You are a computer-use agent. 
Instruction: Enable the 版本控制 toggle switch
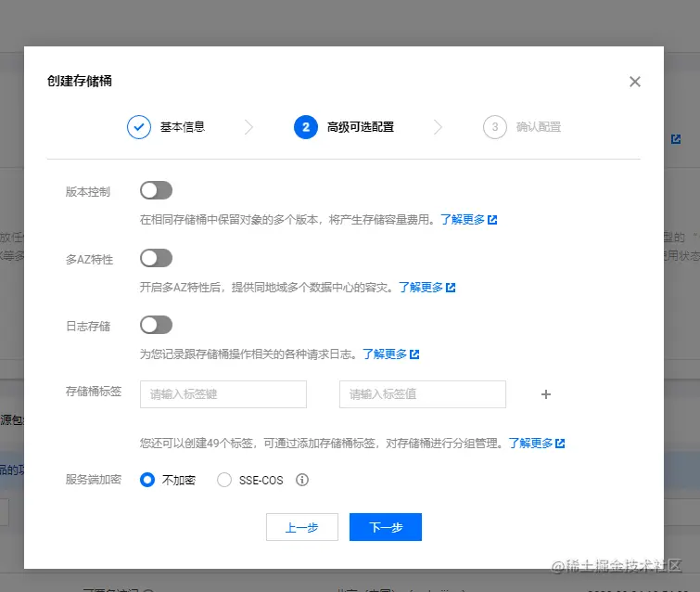[157, 190]
